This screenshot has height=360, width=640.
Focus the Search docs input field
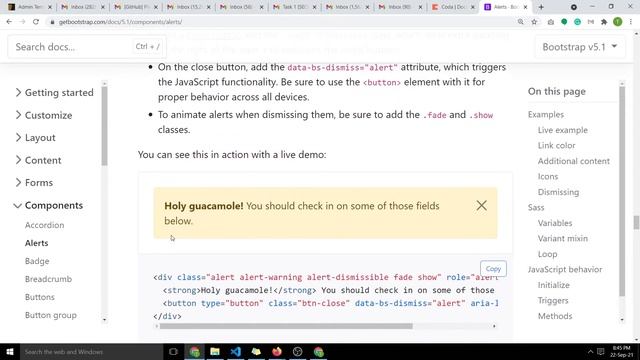86,47
